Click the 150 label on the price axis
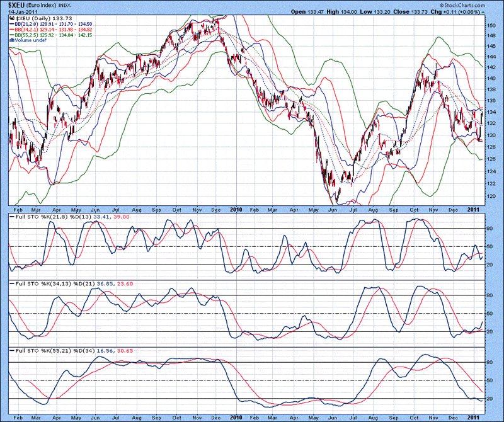The width and height of the screenshot is (504, 422). [490, 25]
